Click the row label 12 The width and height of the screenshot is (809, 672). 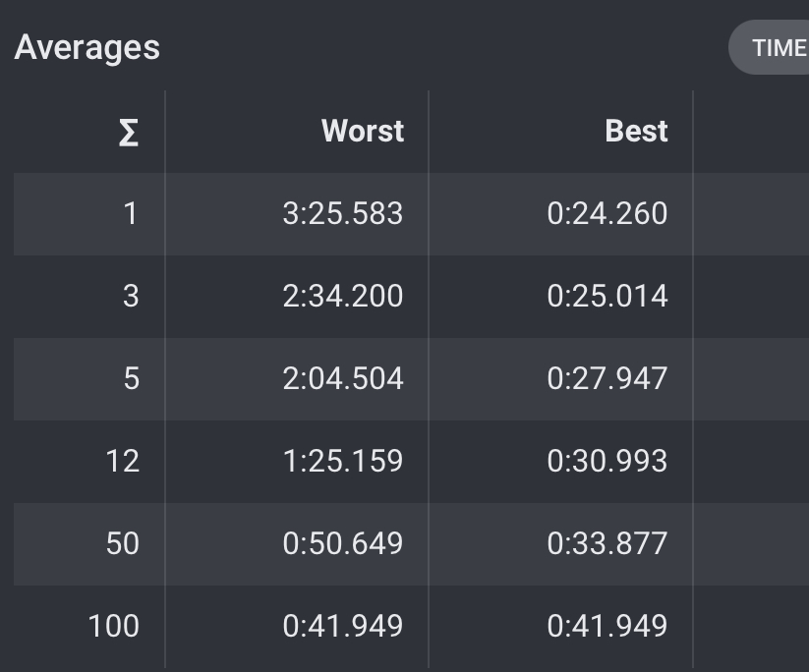122,461
